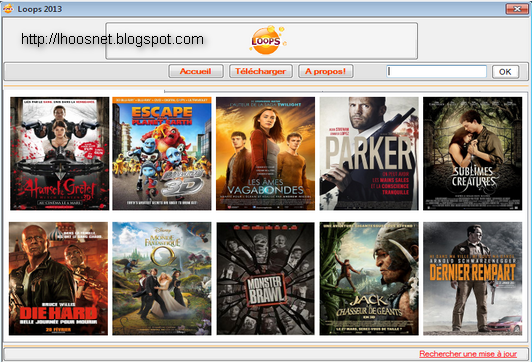Select the Escape from Planet Earth poster
532x362 pixels.
162,153
